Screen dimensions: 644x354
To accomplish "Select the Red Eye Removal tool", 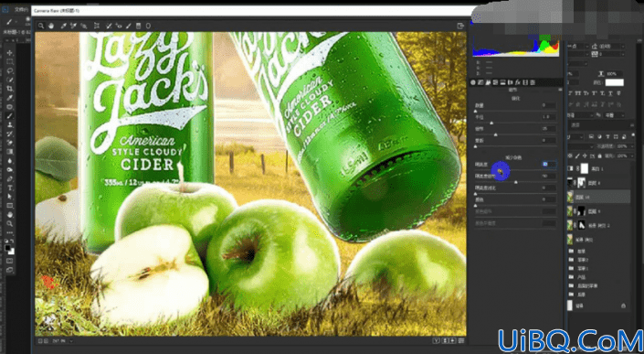I will click(119, 26).
